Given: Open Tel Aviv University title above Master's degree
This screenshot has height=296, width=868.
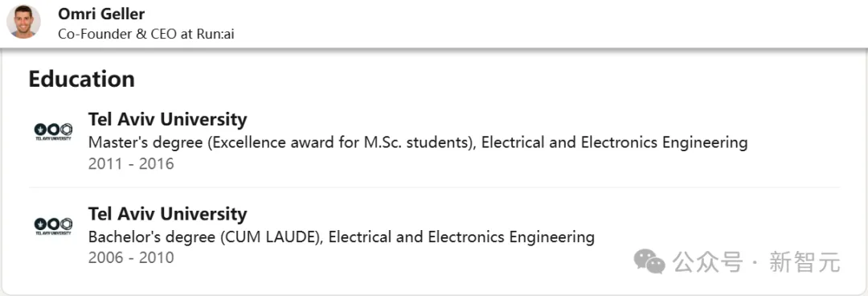Looking at the screenshot, I should [168, 119].
